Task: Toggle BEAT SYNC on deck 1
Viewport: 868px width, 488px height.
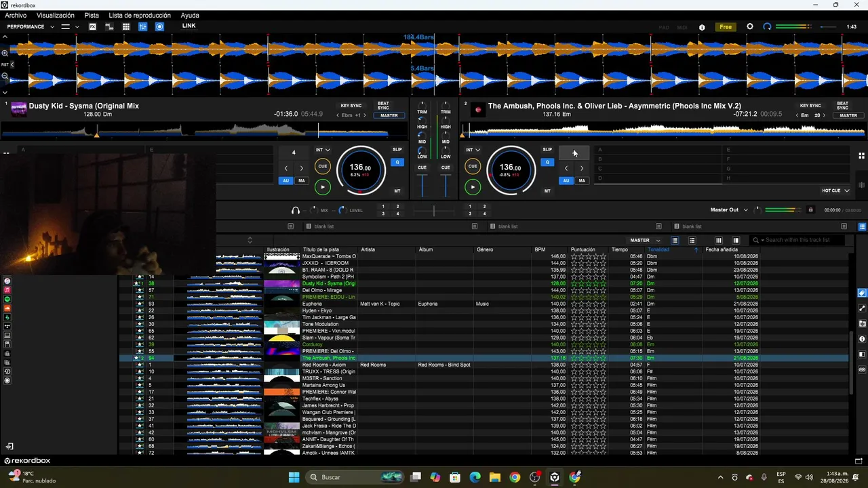Action: (383, 106)
